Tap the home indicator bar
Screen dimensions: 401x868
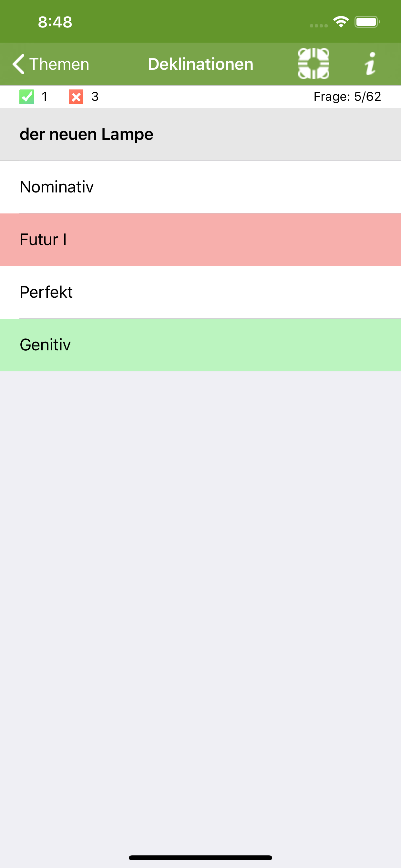pyautogui.click(x=200, y=858)
